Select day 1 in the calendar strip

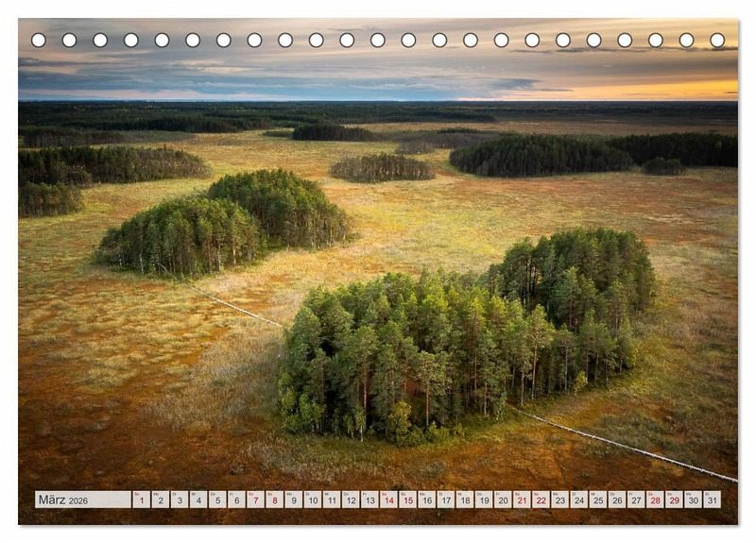(x=142, y=500)
